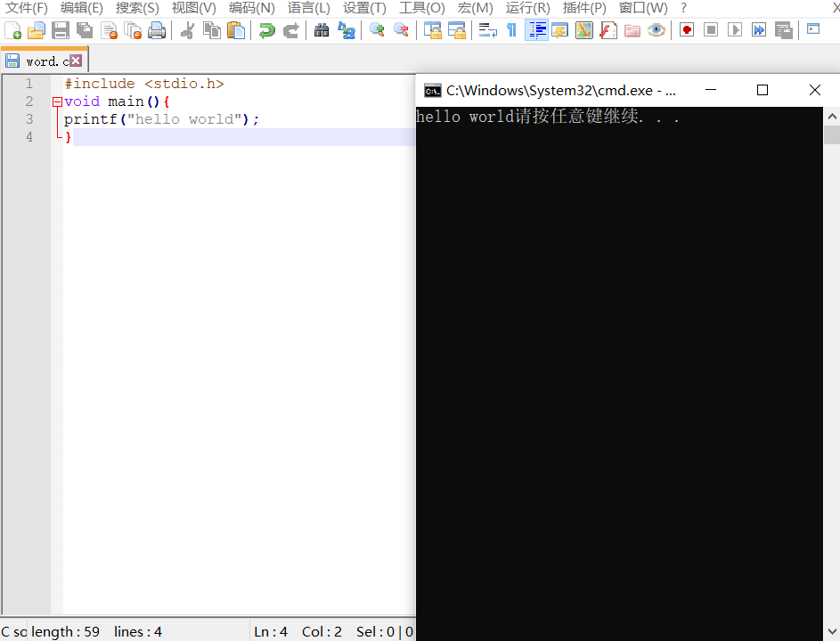The image size is (840, 641).
Task: Open the 文件(F) menu
Action: tap(26, 8)
